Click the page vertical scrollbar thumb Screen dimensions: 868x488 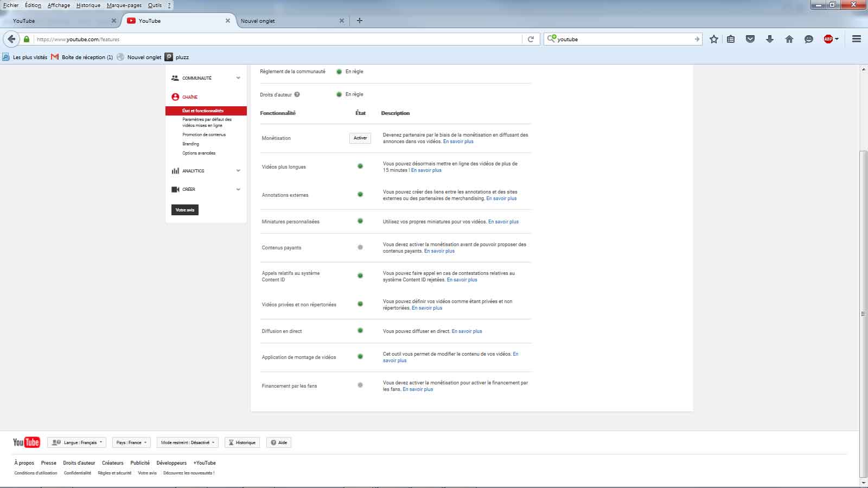point(863,313)
